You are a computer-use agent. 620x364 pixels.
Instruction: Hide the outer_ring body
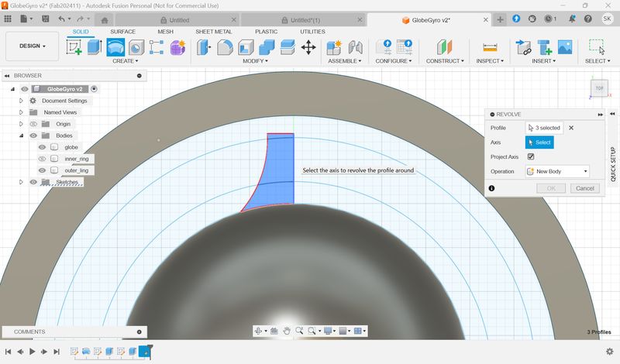42,170
